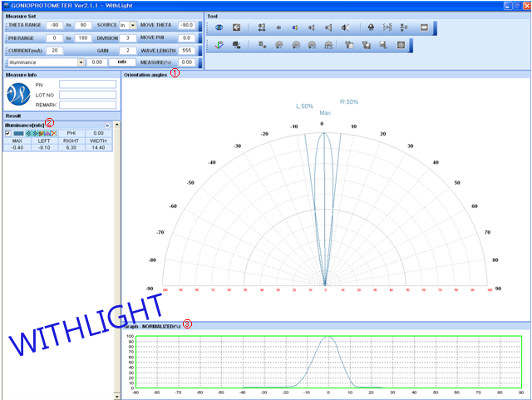This screenshot has height=400, width=532.
Task: Click the muted speaker icon in top toolbar
Action: coord(345,27)
